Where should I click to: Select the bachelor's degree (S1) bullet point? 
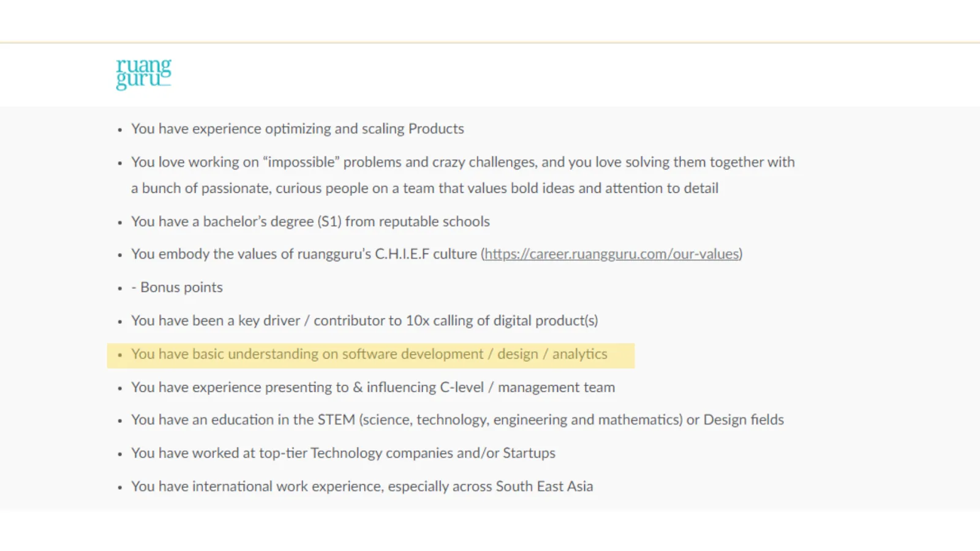[310, 221]
